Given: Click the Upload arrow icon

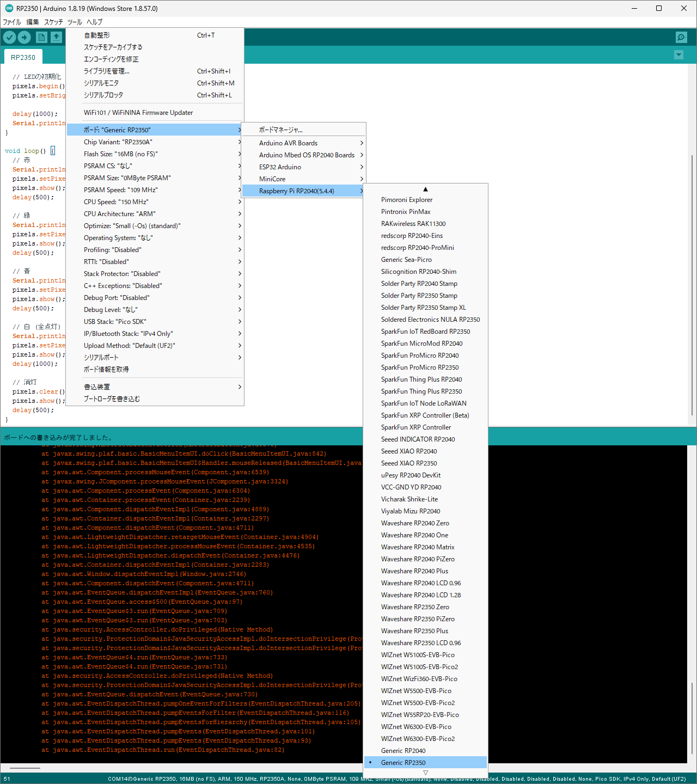Looking at the screenshot, I should 25,37.
